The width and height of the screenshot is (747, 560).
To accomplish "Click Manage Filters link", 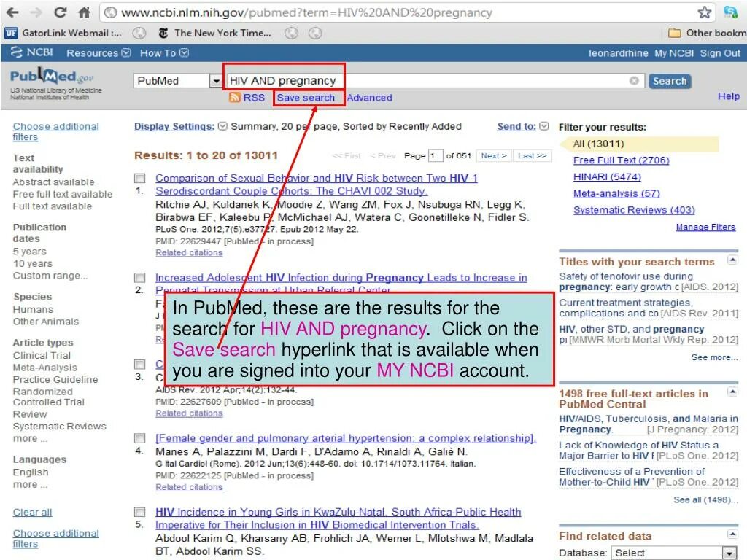I will (705, 227).
